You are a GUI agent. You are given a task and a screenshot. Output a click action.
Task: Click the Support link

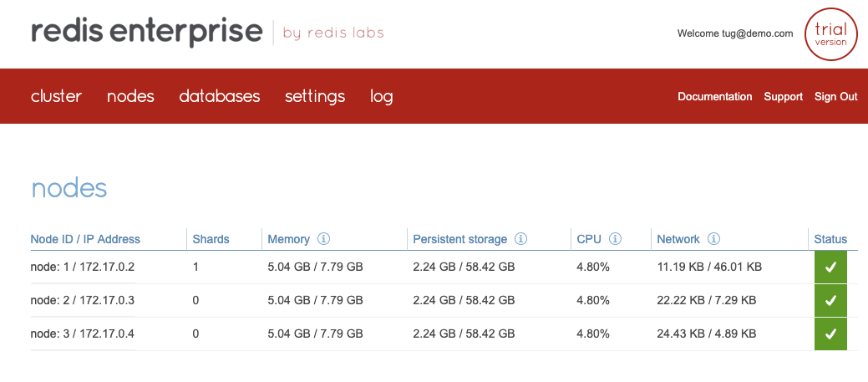coord(784,96)
